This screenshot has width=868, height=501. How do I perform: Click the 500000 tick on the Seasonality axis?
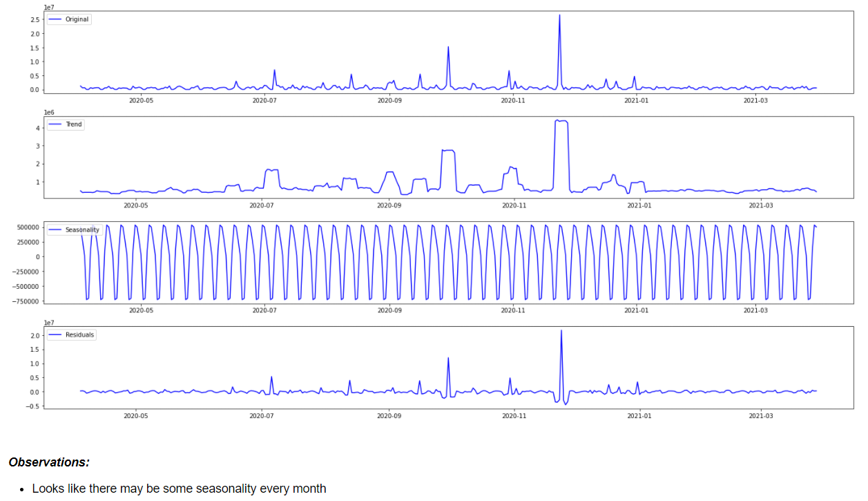pyautogui.click(x=28, y=226)
